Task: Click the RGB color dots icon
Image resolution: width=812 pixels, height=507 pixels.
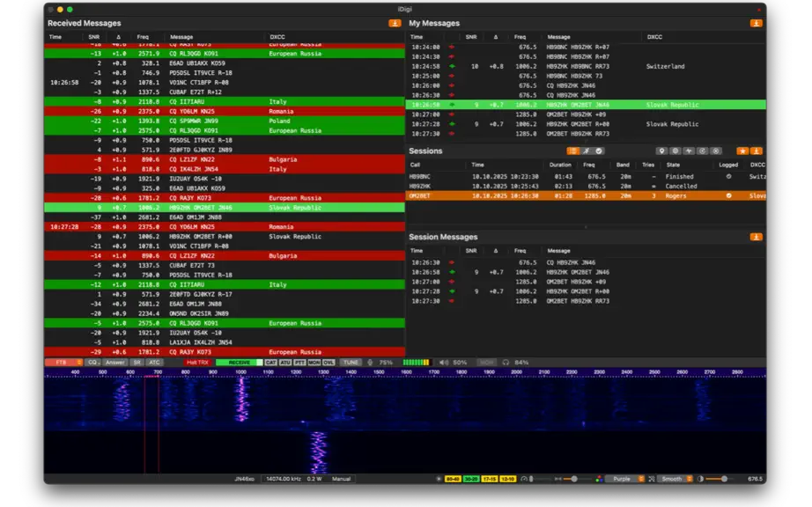Action: 599,479
